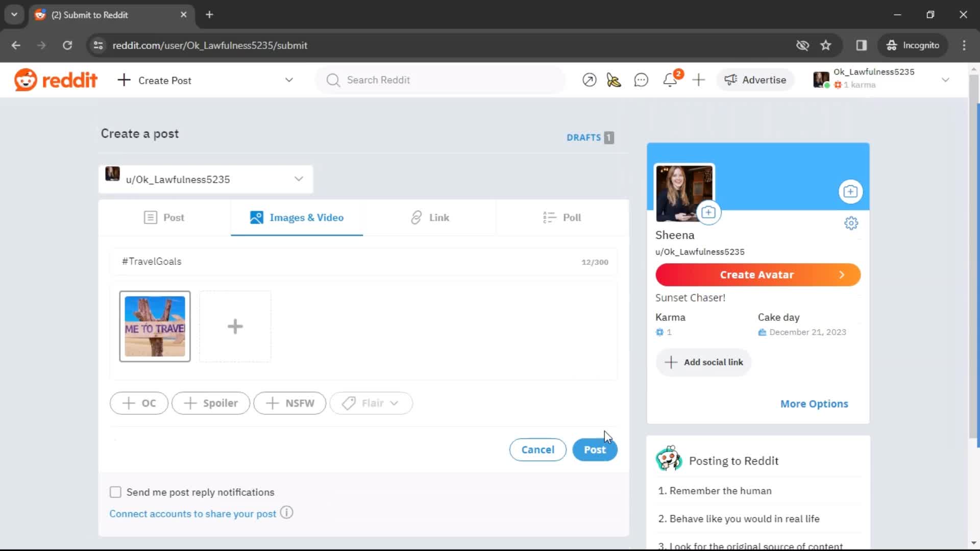Toggle the NSFW label on post
980x551 pixels.
291,403
